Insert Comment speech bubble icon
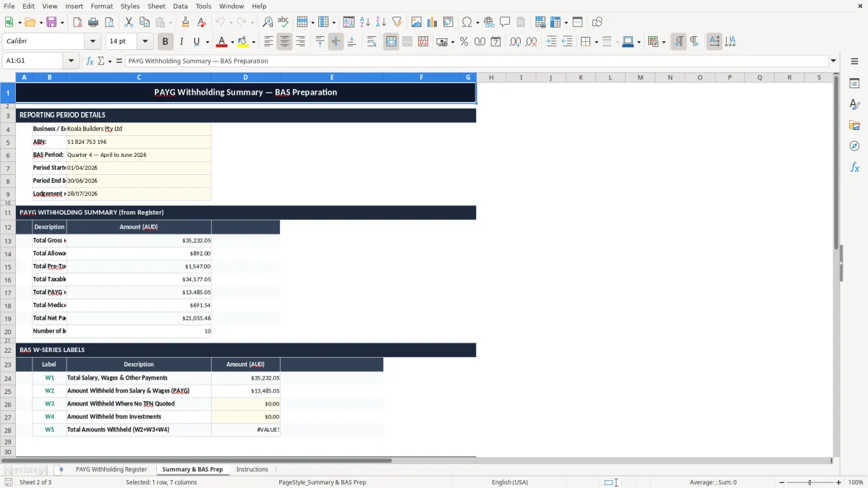868x488 pixels. pyautogui.click(x=505, y=22)
